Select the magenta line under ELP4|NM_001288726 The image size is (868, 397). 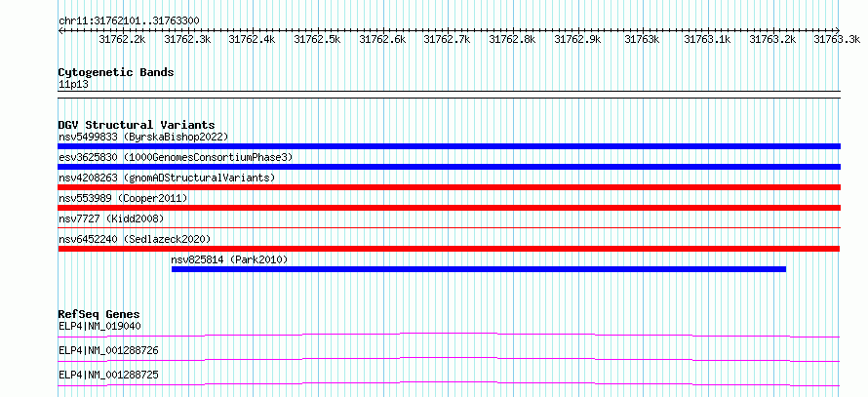point(450,359)
